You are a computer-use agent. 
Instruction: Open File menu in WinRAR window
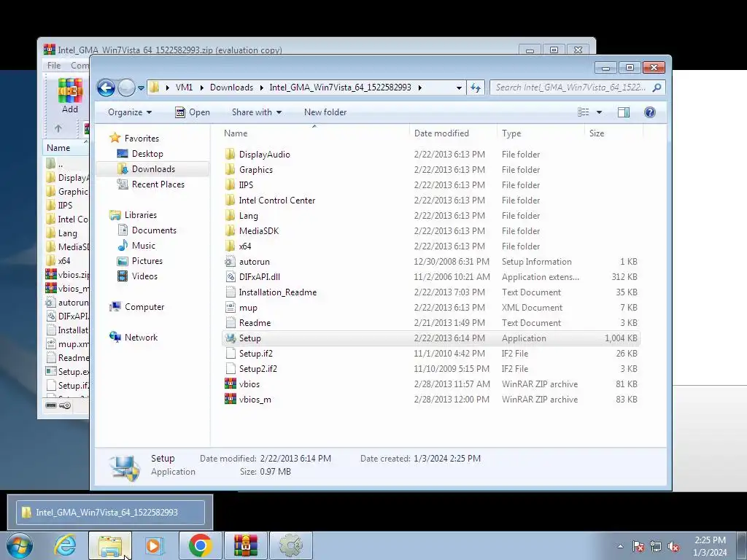(54, 65)
